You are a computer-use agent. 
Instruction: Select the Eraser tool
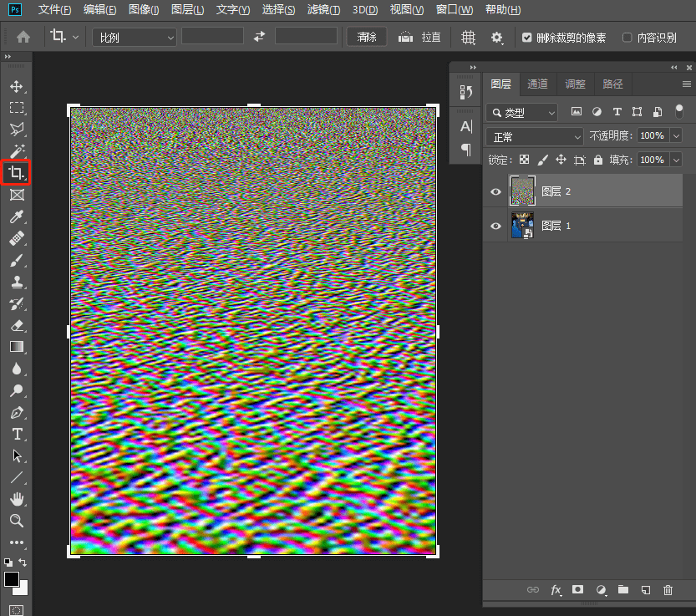[16, 325]
